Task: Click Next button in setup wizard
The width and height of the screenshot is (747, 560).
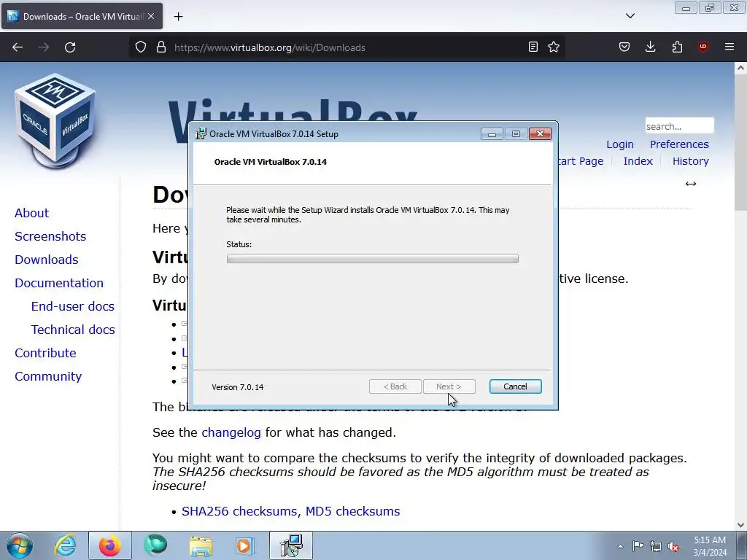Action: click(449, 386)
